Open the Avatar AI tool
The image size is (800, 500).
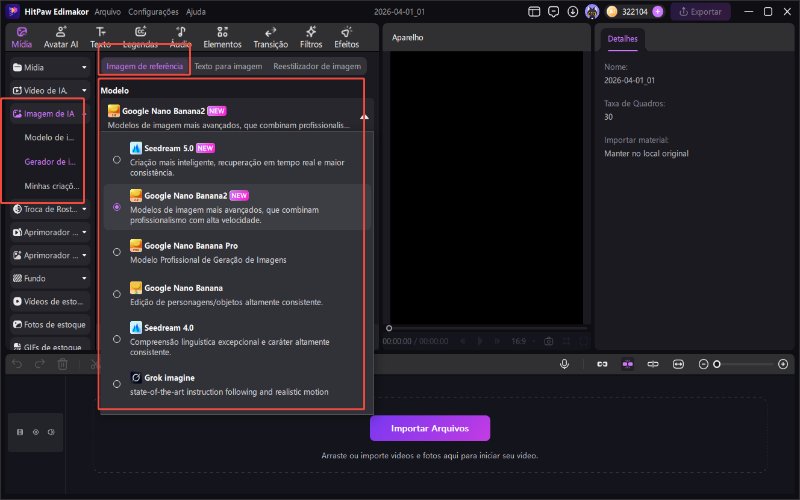61,38
